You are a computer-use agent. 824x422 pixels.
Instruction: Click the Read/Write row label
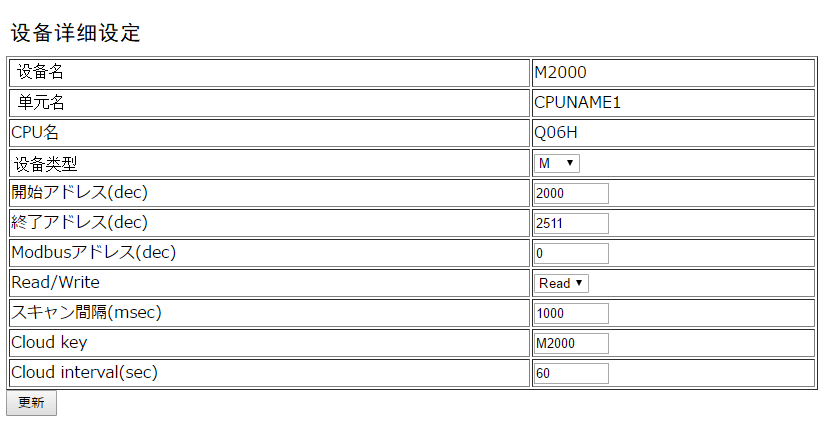click(x=56, y=283)
